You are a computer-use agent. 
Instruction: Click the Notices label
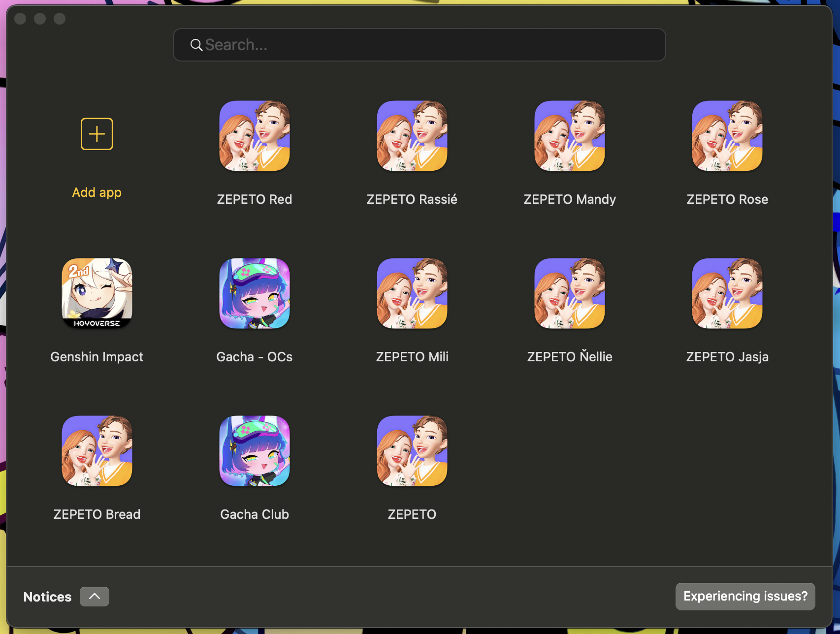coord(47,596)
